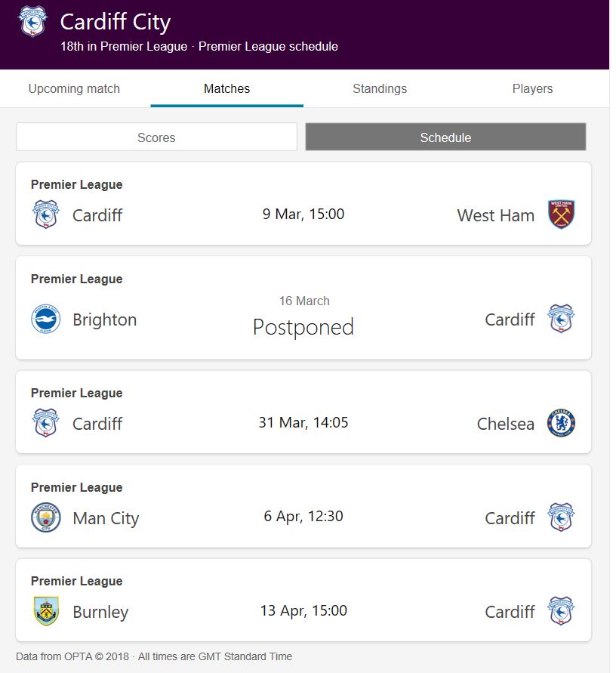This screenshot has width=616, height=673.
Task: Select the Schedule view button
Action: [445, 137]
